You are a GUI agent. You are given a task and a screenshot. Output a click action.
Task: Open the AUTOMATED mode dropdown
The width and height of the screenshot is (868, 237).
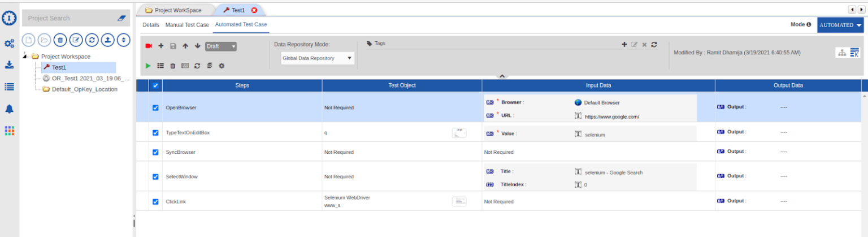[840, 25]
